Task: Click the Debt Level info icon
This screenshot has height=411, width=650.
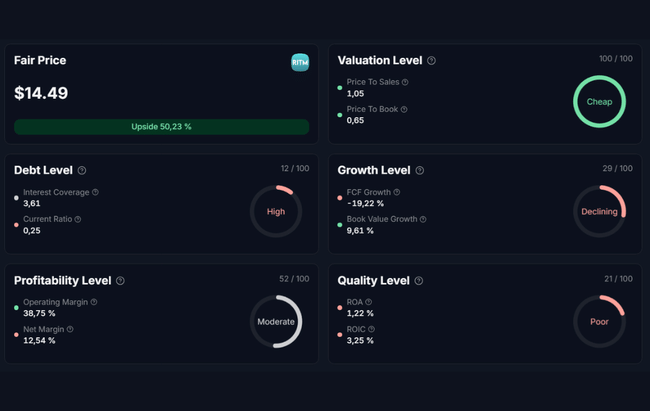Action: [82, 171]
